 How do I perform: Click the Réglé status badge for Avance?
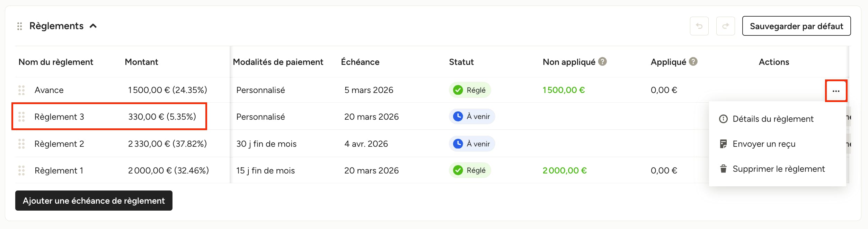pos(470,90)
